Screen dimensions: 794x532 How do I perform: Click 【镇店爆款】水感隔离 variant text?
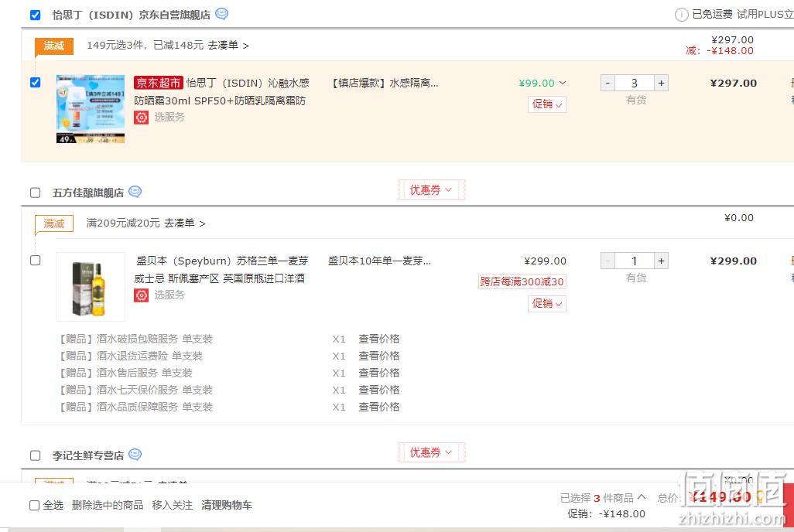point(385,83)
